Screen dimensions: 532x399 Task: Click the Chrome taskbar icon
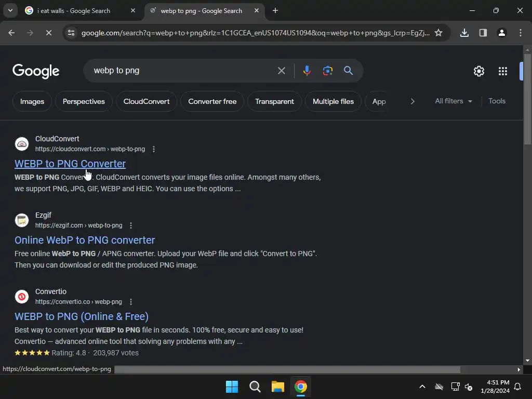click(x=301, y=387)
